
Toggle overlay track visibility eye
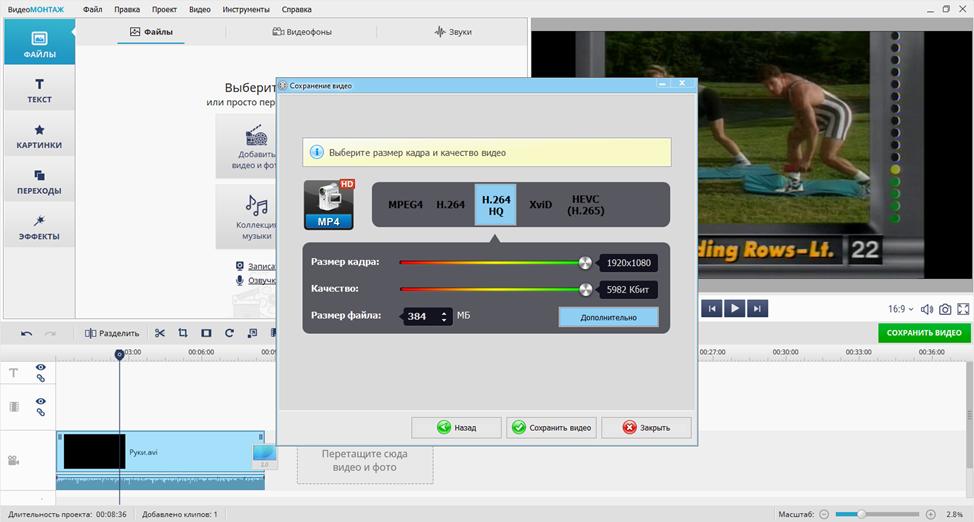(40, 401)
